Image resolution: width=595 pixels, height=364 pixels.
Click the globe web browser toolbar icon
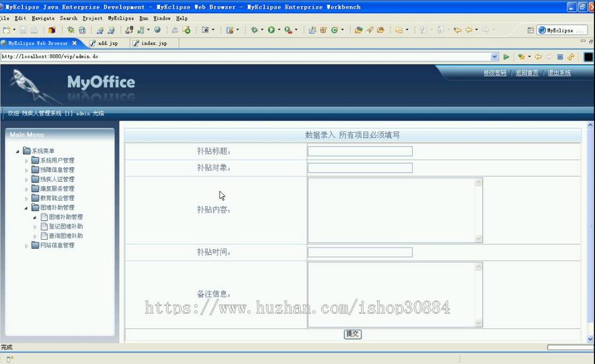tap(157, 30)
